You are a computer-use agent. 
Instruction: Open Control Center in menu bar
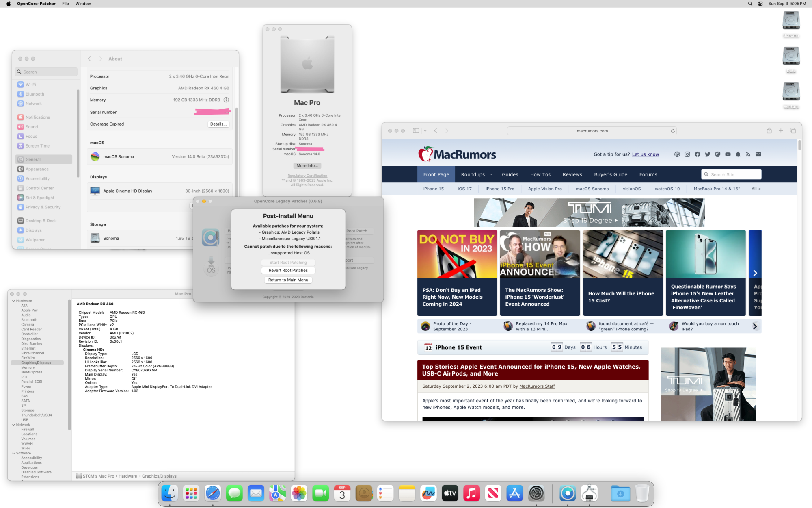760,4
